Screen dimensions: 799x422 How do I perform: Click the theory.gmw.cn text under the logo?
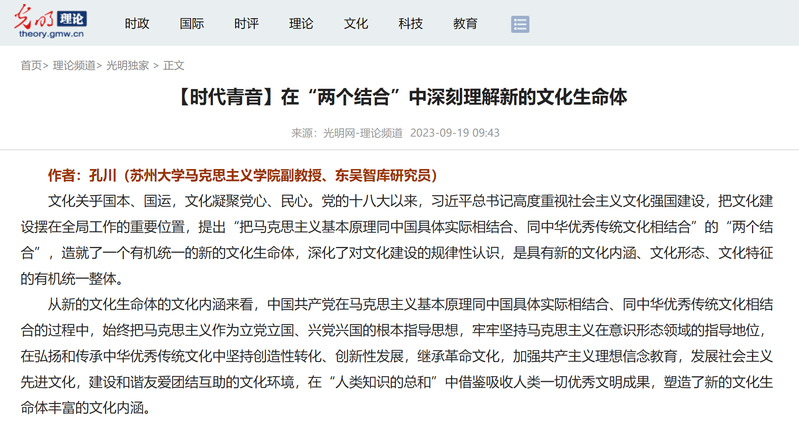(51, 34)
